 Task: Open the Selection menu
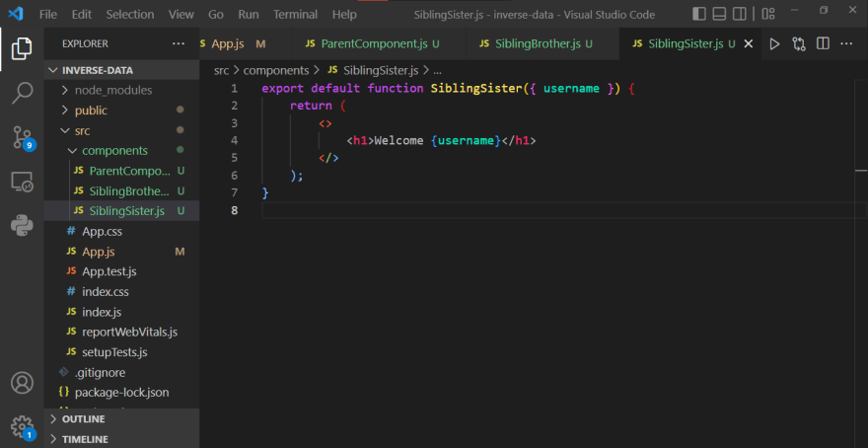pos(128,15)
